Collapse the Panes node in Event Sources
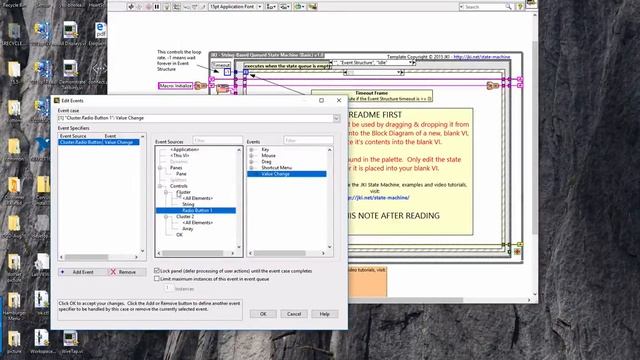The image size is (640, 360). [x=160, y=168]
